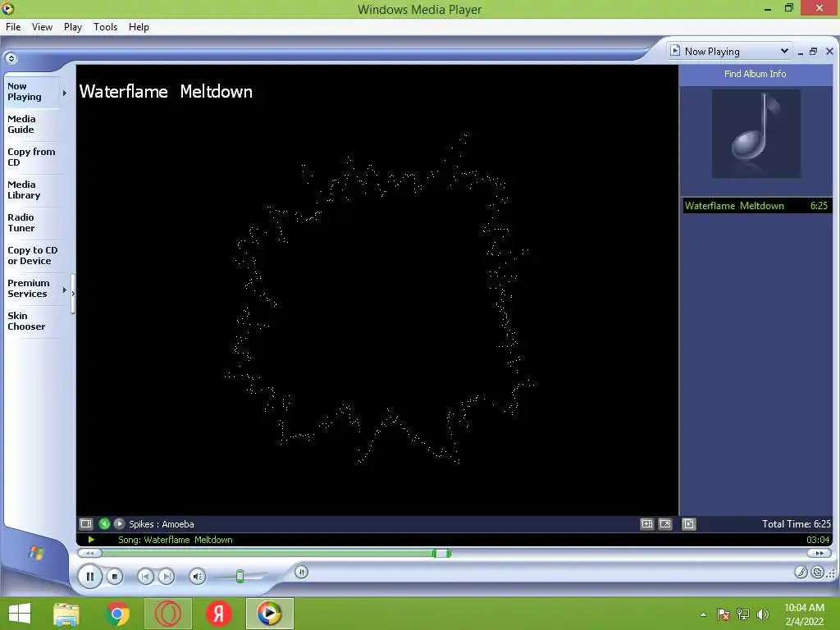
Task: Click the rewind button on seek bar
Action: click(90, 553)
